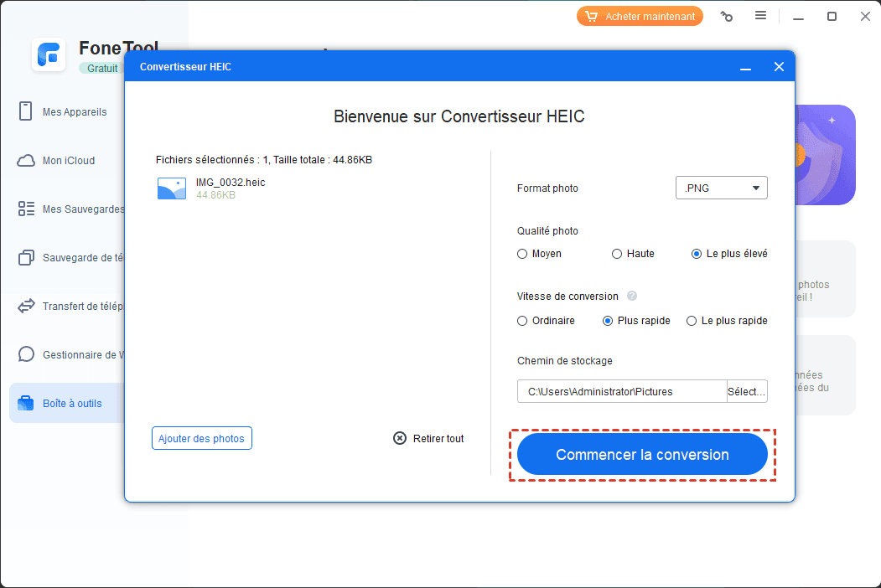Select Moyen photo quality
This screenshot has height=588, width=881.
click(x=522, y=254)
